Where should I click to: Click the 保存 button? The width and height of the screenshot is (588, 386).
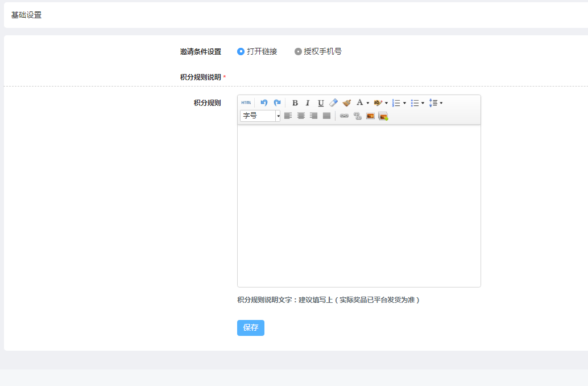[x=251, y=328]
